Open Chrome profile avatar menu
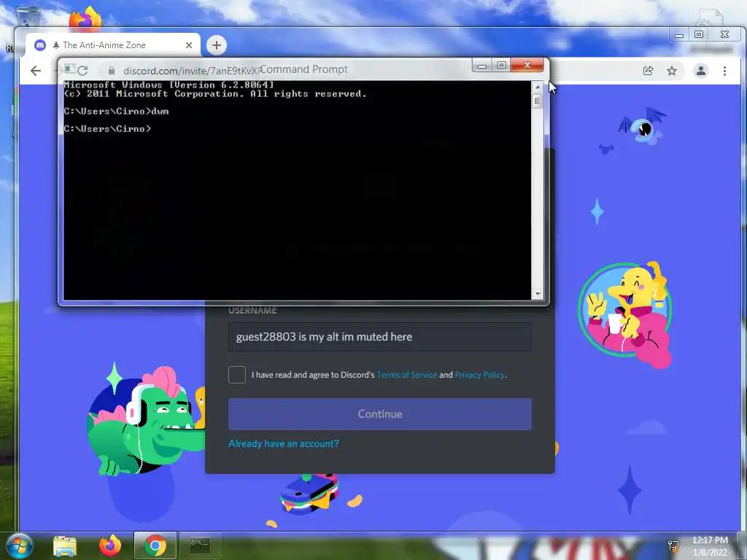 [701, 71]
